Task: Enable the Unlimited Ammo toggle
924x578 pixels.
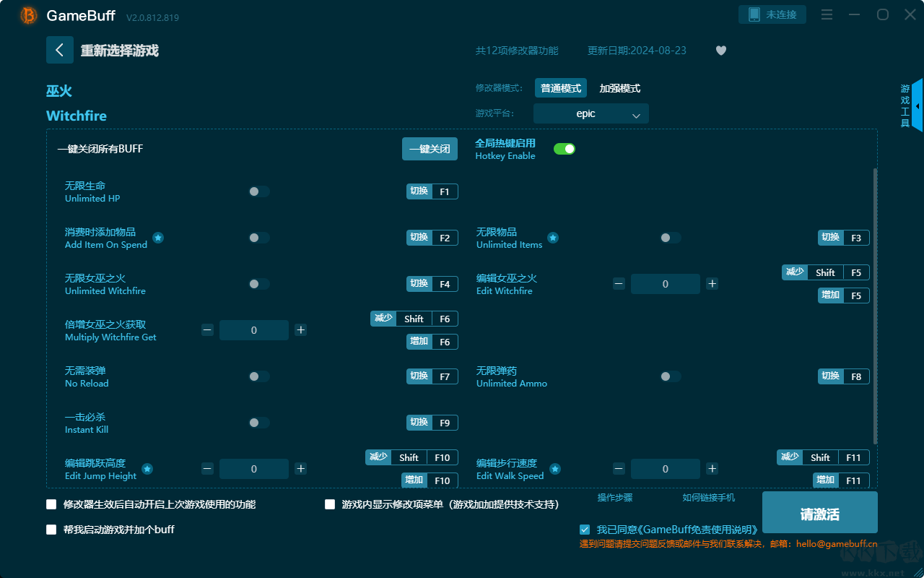Action: [671, 376]
